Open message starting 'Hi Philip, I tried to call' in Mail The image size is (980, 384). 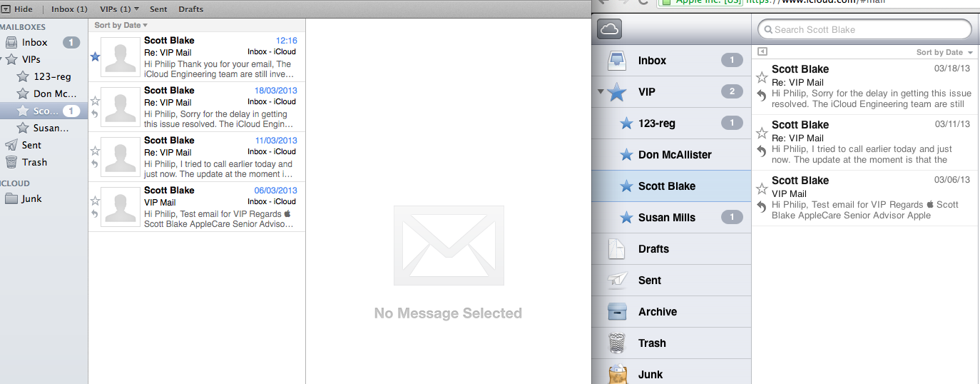pyautogui.click(x=197, y=156)
